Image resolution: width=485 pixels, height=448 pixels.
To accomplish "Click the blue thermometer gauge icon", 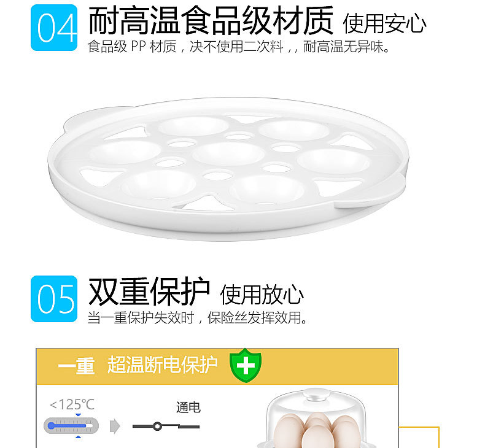I will [x=71, y=426].
